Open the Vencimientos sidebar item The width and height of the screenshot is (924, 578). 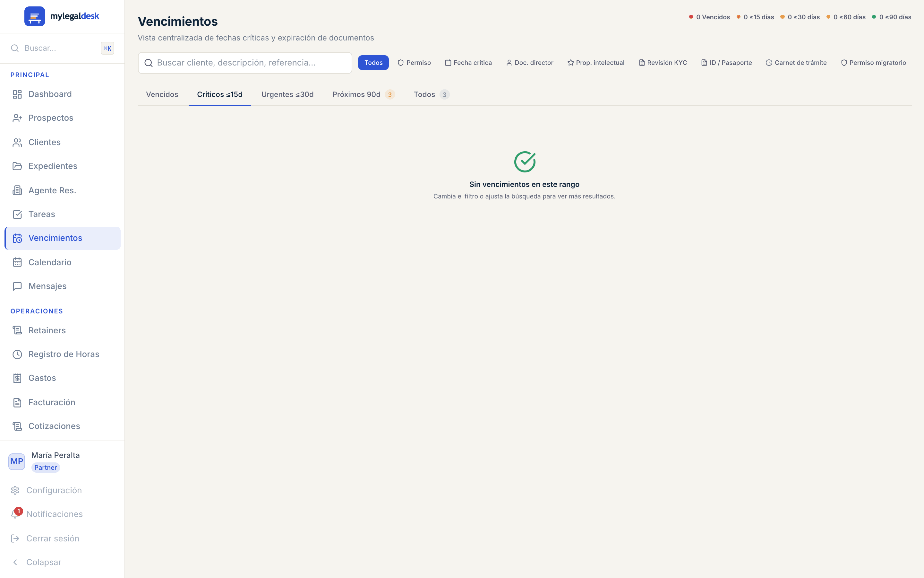click(x=63, y=238)
